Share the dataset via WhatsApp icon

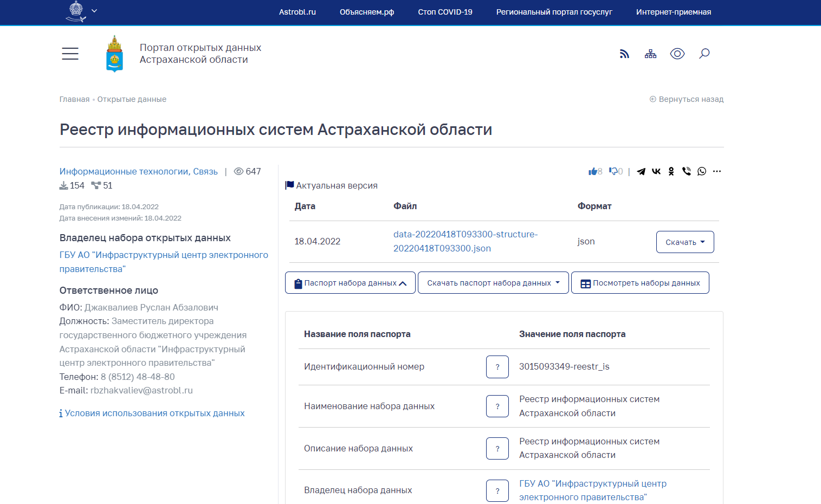pyautogui.click(x=702, y=171)
